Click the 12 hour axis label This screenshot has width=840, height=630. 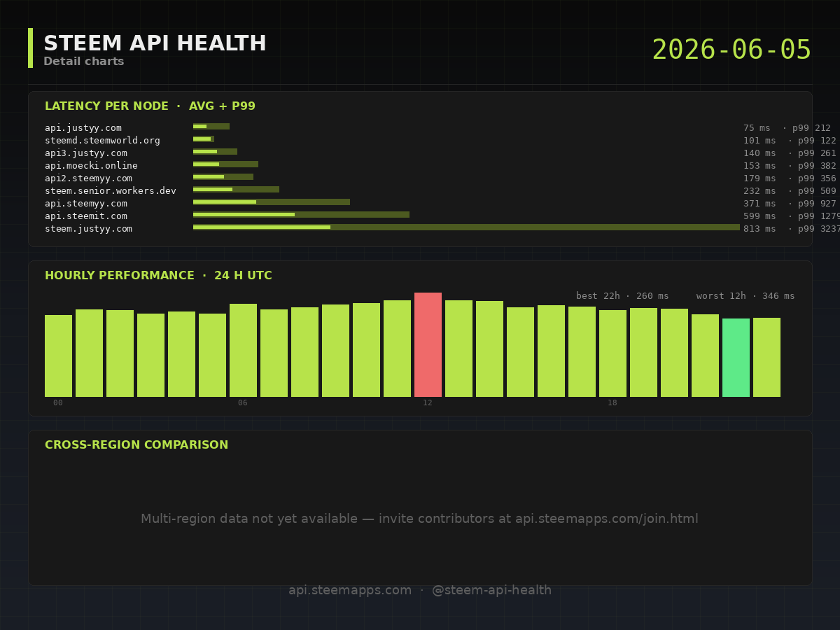(x=428, y=403)
